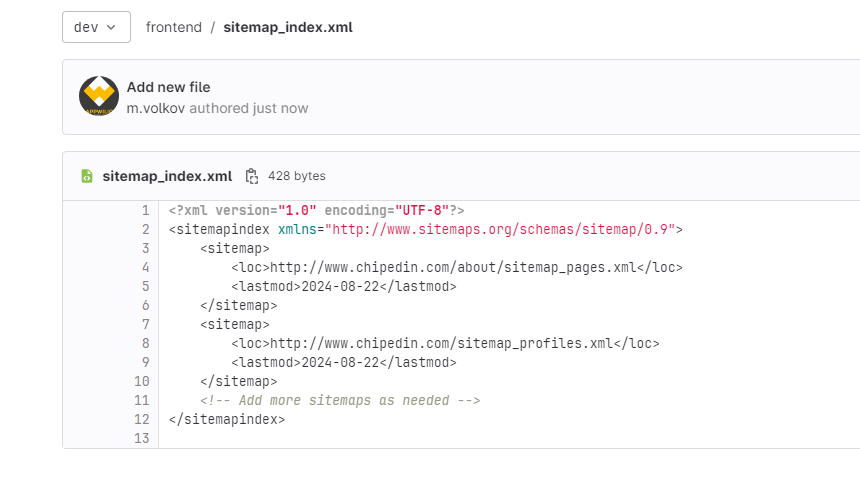
Task: Click line number 4 link
Action: tap(145, 268)
